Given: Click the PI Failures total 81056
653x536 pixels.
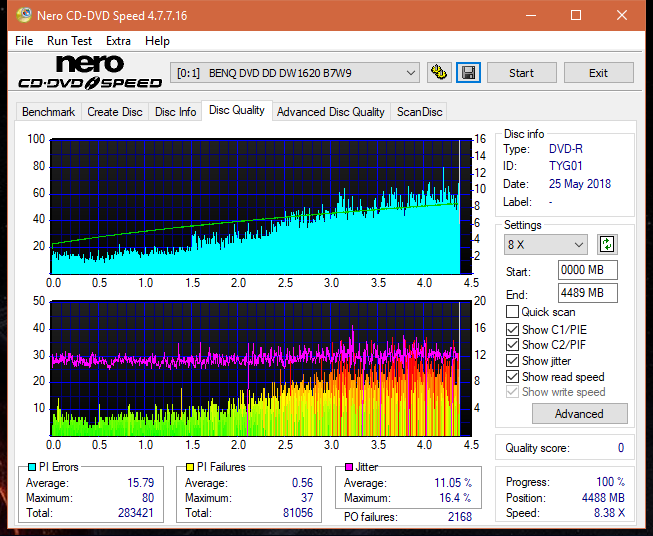Looking at the screenshot, I should point(298,513).
